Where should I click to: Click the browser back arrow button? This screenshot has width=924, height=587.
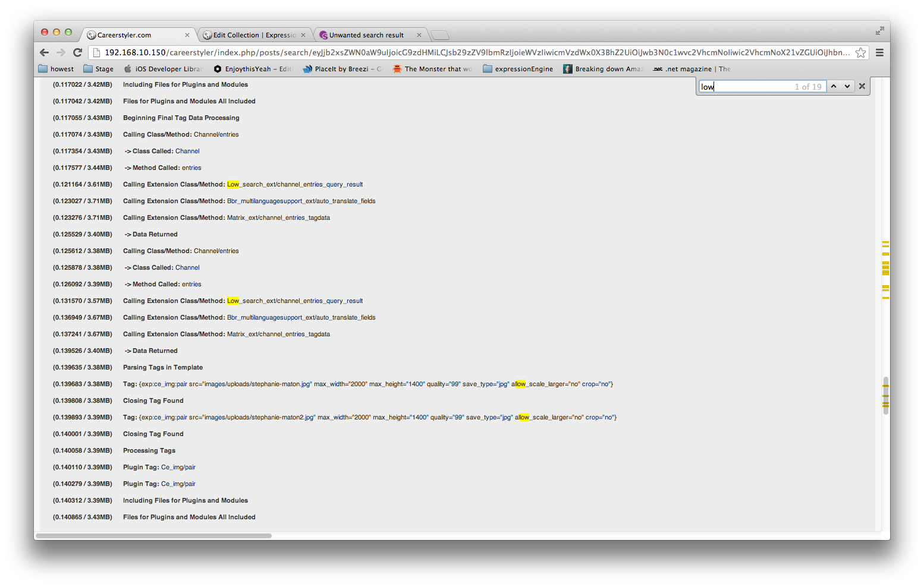[44, 52]
